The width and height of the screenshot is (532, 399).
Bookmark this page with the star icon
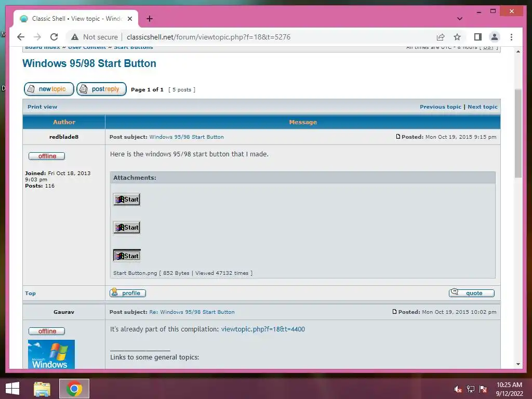tap(457, 37)
